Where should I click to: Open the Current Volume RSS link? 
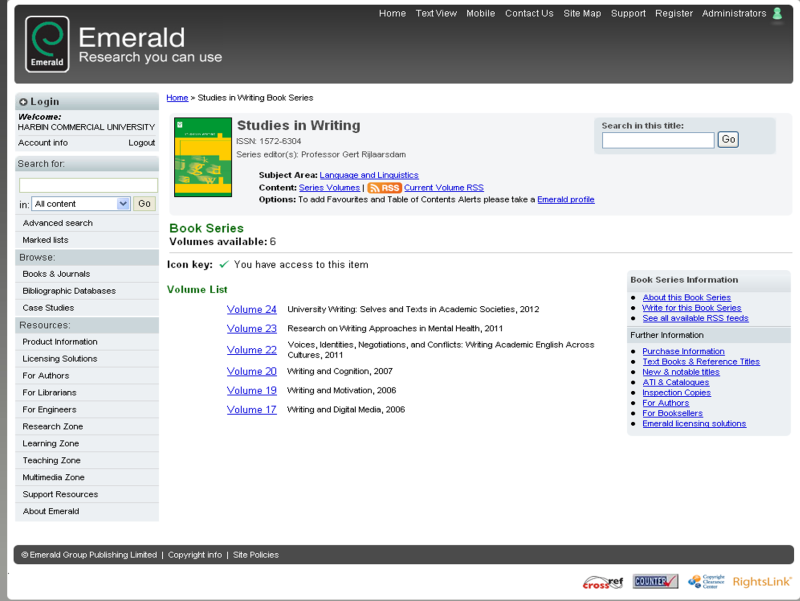coord(444,188)
